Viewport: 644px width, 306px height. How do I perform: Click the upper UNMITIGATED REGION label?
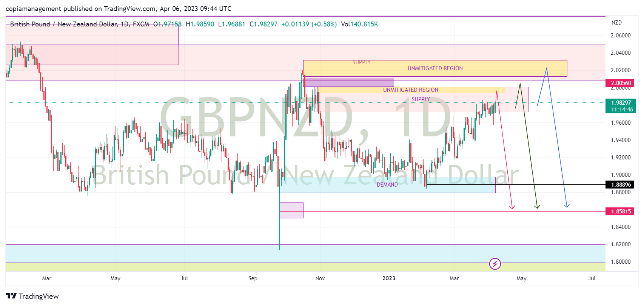tap(435, 68)
